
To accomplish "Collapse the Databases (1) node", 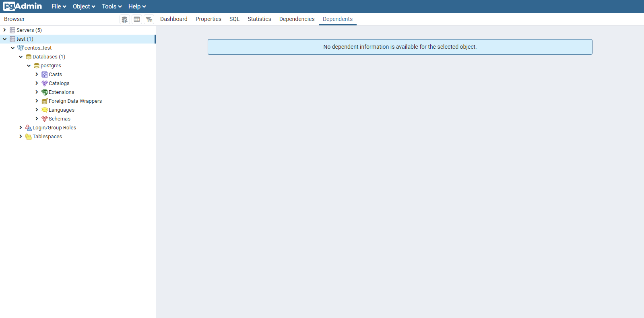I will point(21,57).
